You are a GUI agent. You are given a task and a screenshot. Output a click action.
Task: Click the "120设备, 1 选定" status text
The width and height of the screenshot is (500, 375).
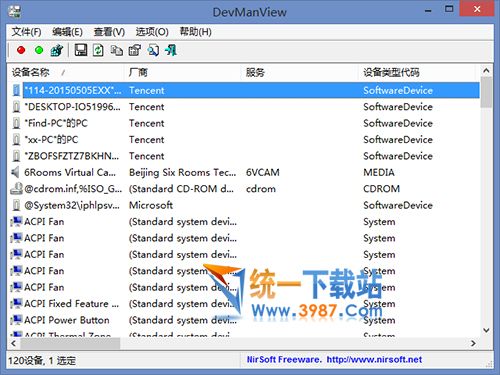(42, 360)
